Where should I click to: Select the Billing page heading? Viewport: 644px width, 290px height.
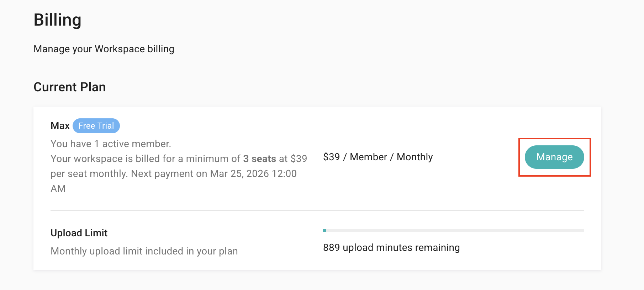click(x=57, y=20)
